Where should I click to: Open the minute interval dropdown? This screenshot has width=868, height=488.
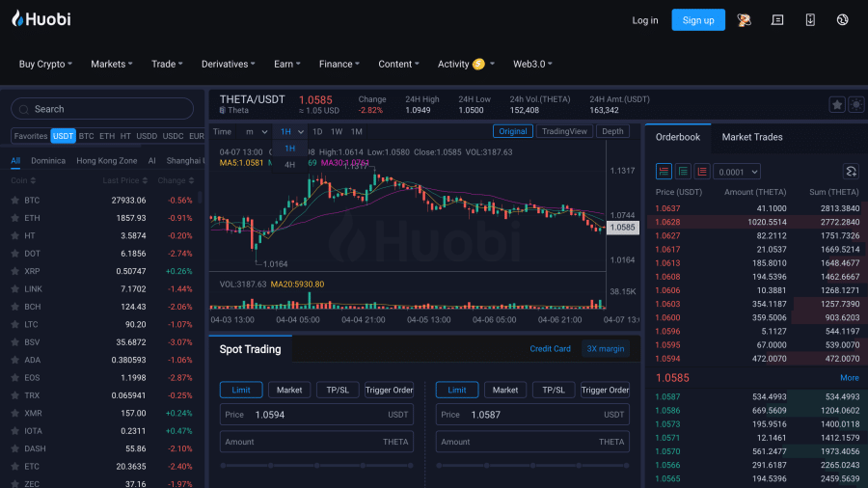coord(257,132)
